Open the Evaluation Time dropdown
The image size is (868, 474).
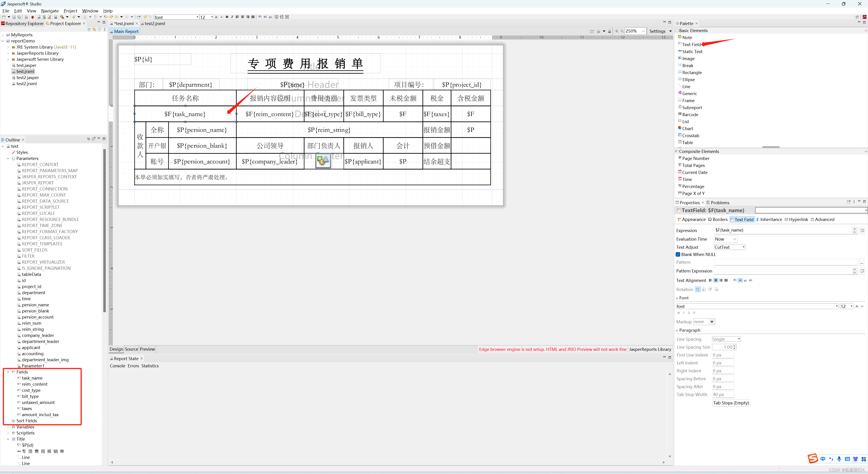coord(726,239)
